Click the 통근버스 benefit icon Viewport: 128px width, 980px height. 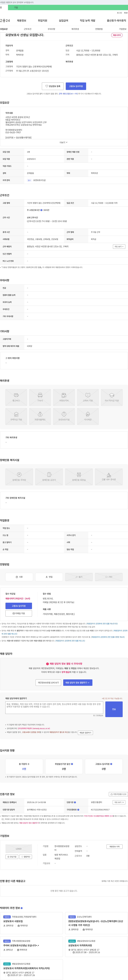click(x=16, y=397)
